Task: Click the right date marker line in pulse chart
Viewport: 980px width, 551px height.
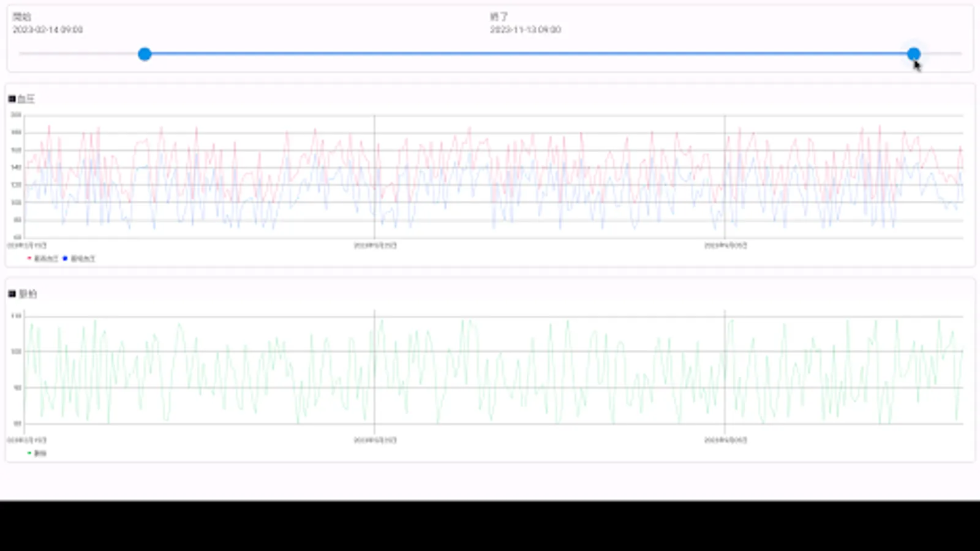Action: [x=725, y=372]
